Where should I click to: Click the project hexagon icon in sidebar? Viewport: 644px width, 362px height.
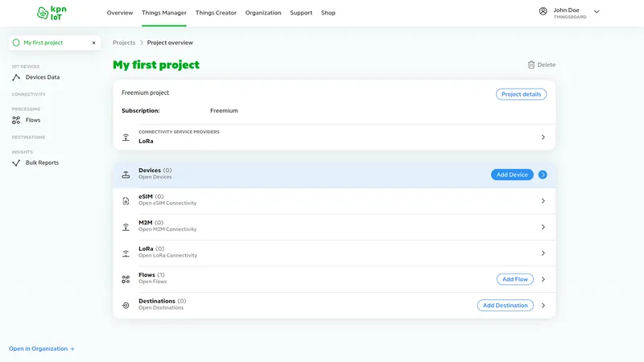[x=16, y=43]
